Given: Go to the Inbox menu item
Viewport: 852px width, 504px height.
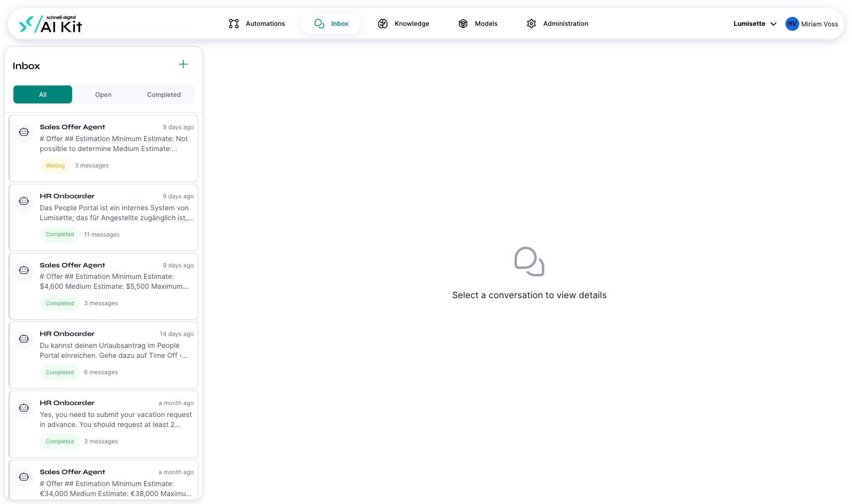Looking at the screenshot, I should pyautogui.click(x=331, y=23).
